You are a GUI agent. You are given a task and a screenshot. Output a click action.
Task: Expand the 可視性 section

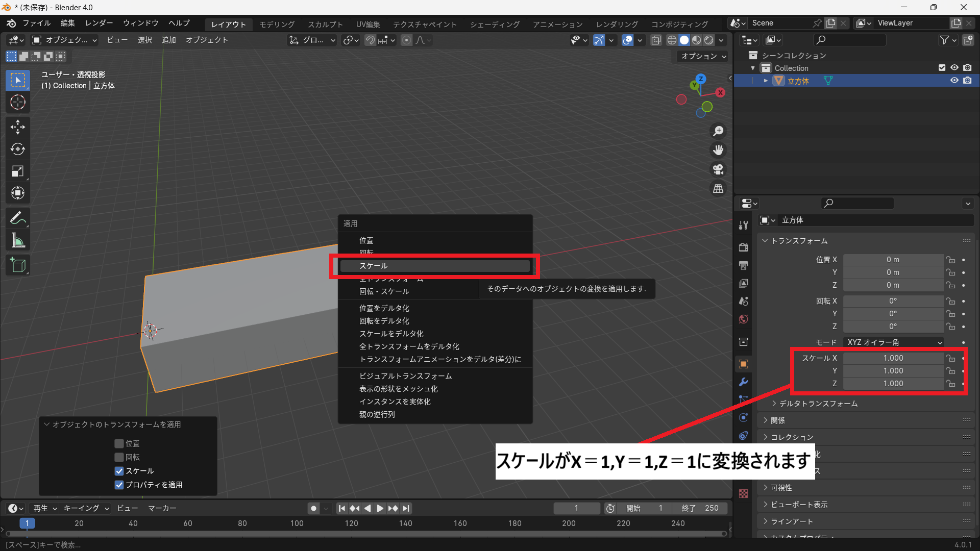(781, 488)
